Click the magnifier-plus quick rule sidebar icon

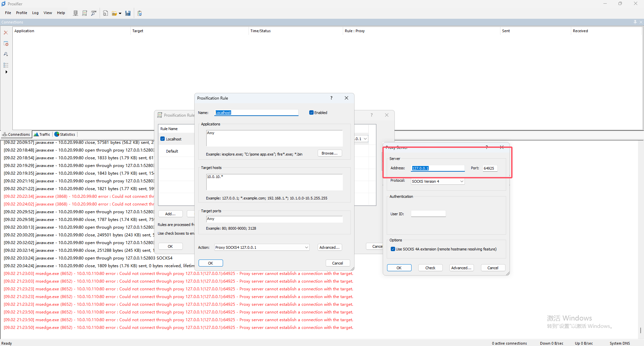[x=6, y=54]
